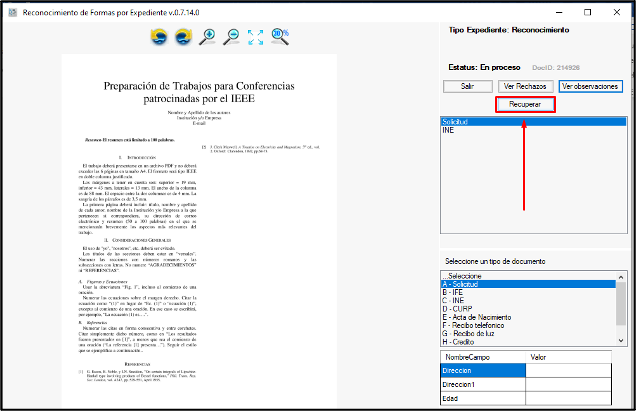Click the Recuperar button
Screen dimensions: 636x412
(x=525, y=104)
